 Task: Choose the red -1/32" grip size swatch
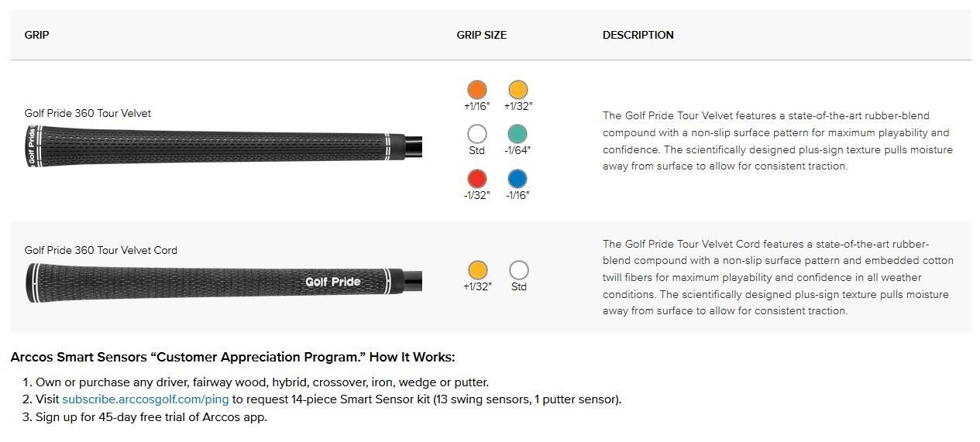pyautogui.click(x=477, y=179)
